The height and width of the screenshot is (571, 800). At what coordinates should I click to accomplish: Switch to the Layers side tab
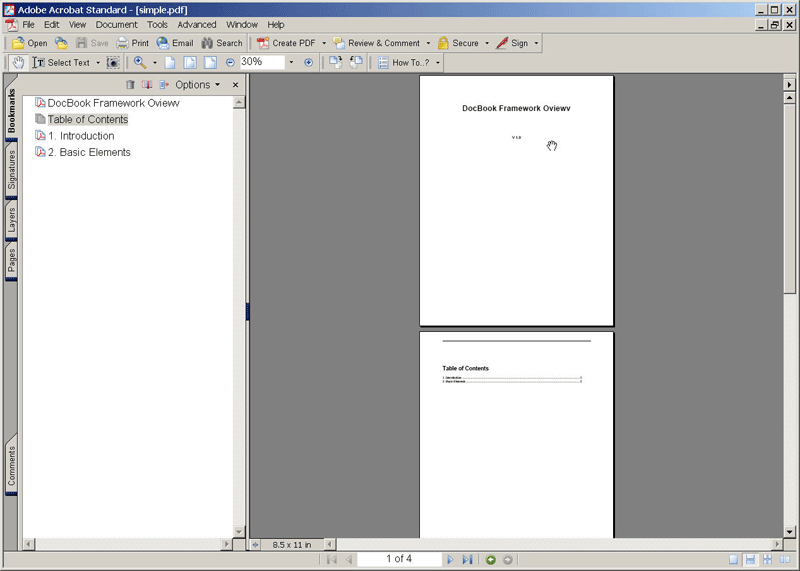(x=11, y=220)
